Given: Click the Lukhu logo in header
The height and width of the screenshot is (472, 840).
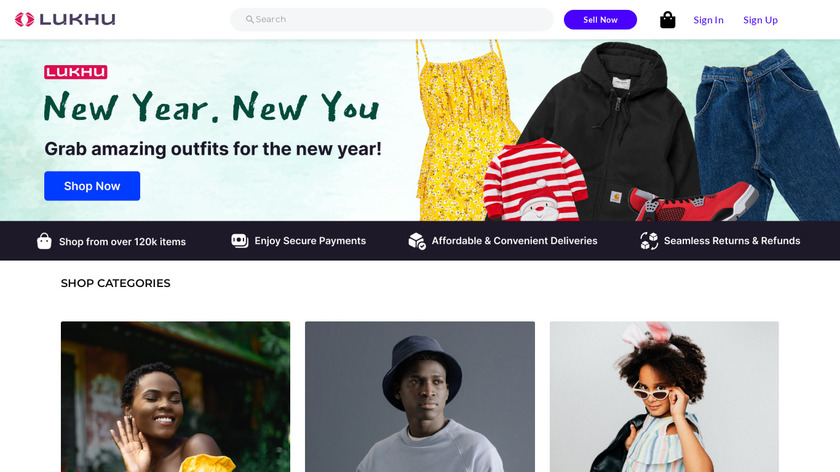Looking at the screenshot, I should click(x=65, y=20).
